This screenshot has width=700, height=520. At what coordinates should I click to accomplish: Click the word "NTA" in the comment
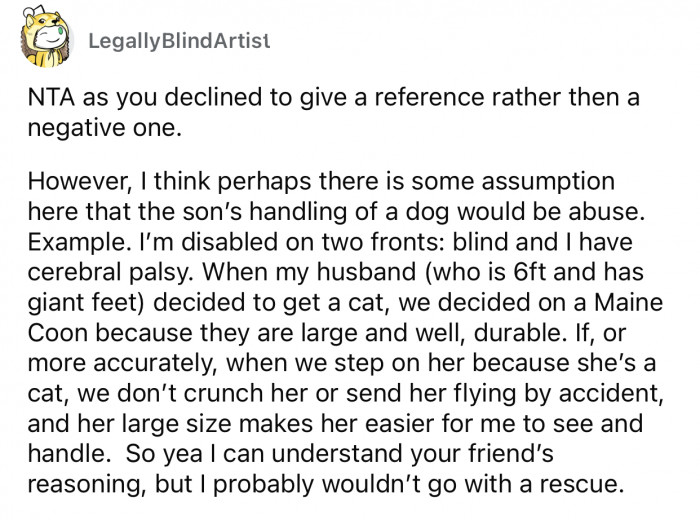51,97
